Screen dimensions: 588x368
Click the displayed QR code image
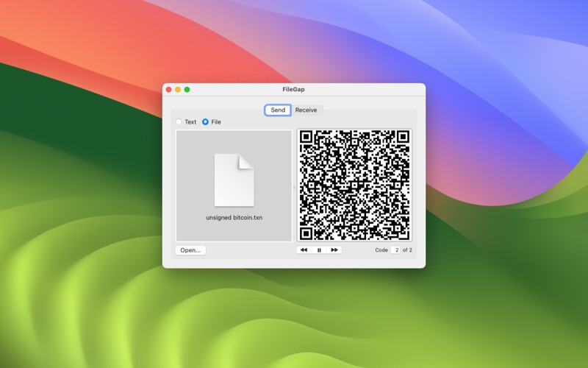click(354, 185)
